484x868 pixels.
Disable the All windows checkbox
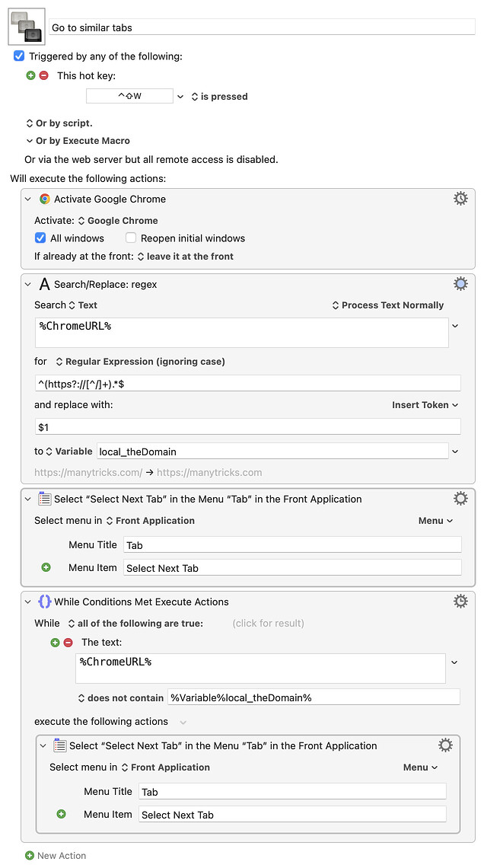40,238
